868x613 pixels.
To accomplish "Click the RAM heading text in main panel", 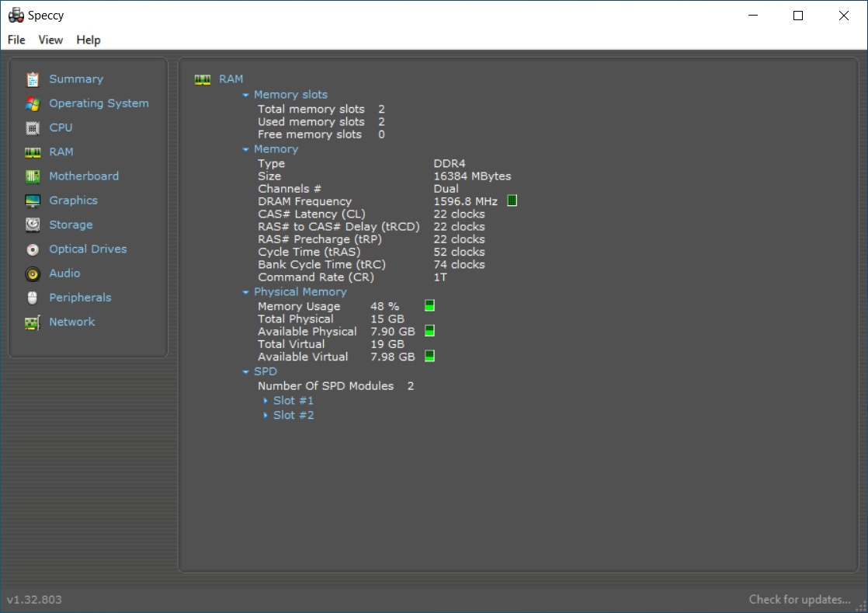I will [x=231, y=79].
